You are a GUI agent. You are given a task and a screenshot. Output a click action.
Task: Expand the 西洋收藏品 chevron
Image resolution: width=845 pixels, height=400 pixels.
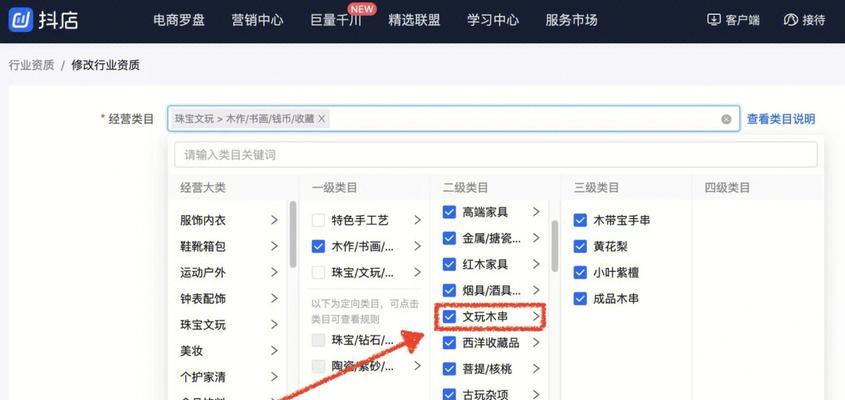pyautogui.click(x=536, y=342)
